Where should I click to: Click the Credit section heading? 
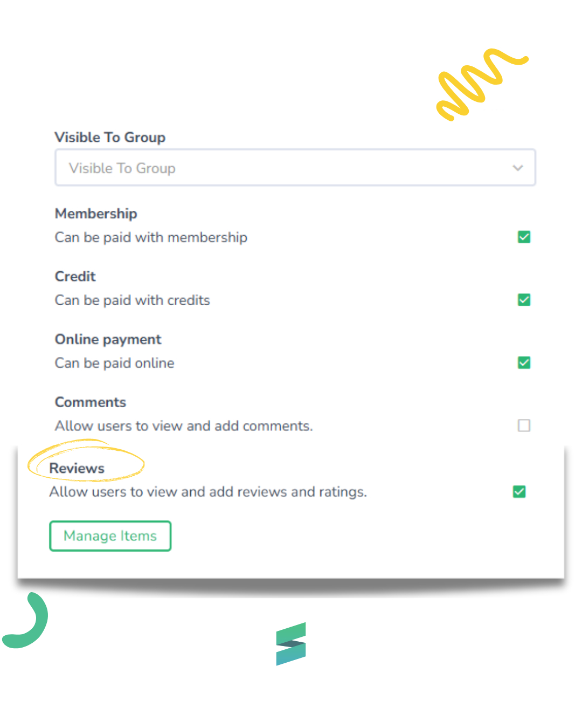[75, 276]
